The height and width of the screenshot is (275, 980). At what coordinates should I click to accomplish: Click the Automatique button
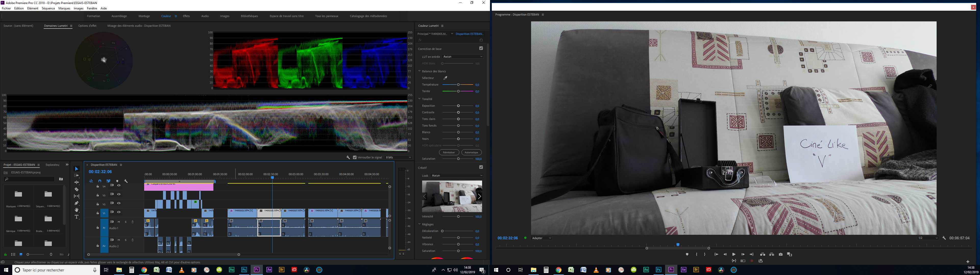pyautogui.click(x=471, y=152)
